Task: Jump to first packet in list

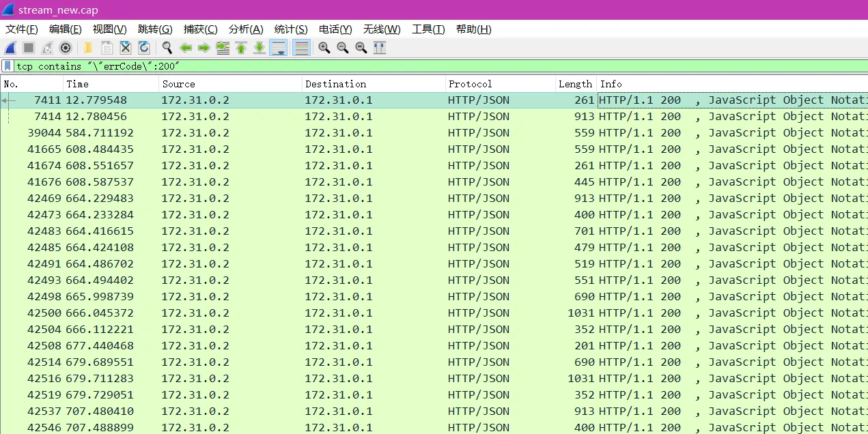Action: click(x=241, y=48)
